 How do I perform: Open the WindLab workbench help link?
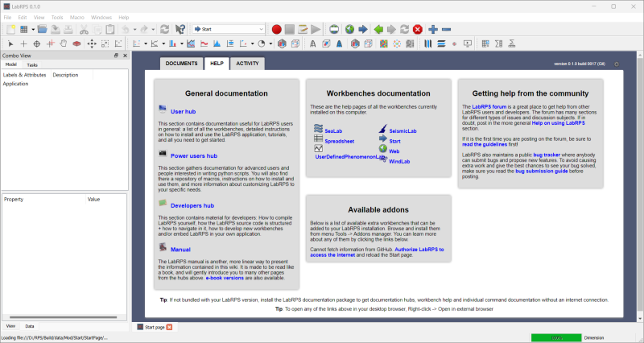tap(399, 162)
